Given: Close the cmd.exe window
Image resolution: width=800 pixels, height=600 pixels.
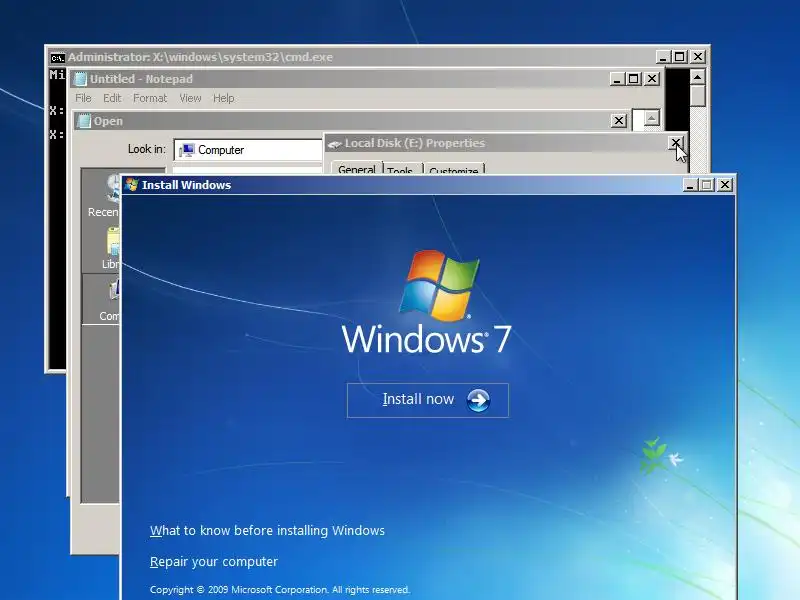Looking at the screenshot, I should 697,57.
